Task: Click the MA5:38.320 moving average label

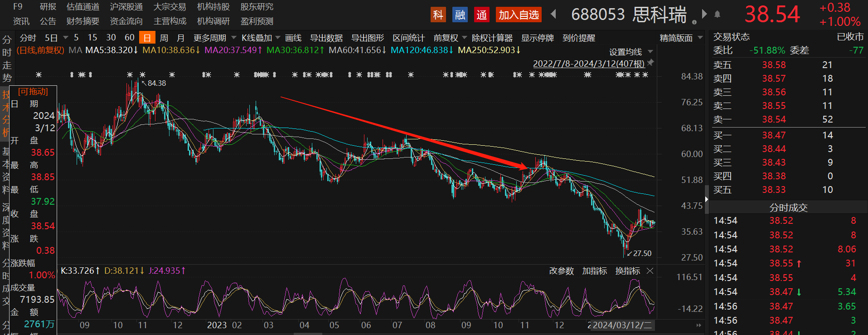Action: click(x=112, y=50)
